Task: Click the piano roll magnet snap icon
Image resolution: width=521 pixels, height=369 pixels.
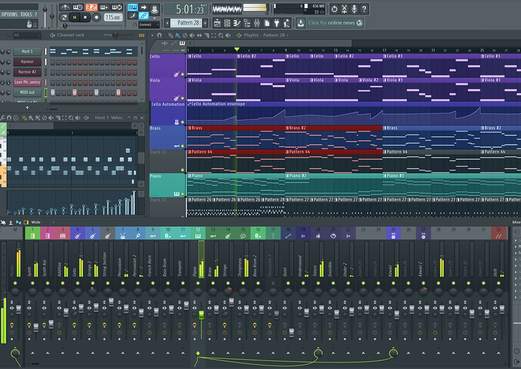Action: click(9, 118)
